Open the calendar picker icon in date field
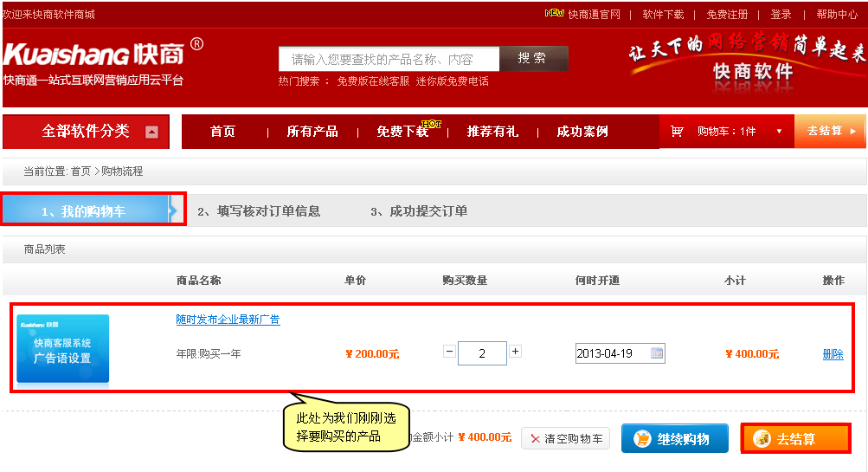Viewport: 868px width, 472px height. [657, 353]
